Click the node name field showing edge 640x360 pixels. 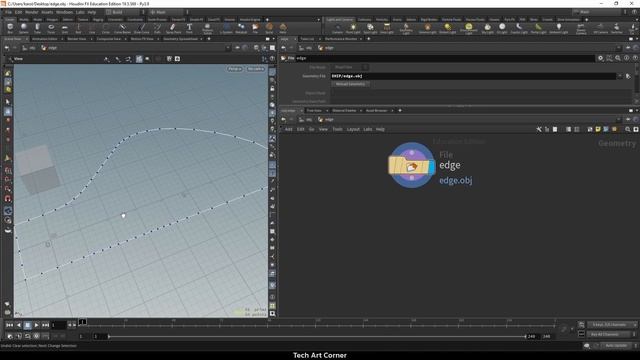[445, 58]
